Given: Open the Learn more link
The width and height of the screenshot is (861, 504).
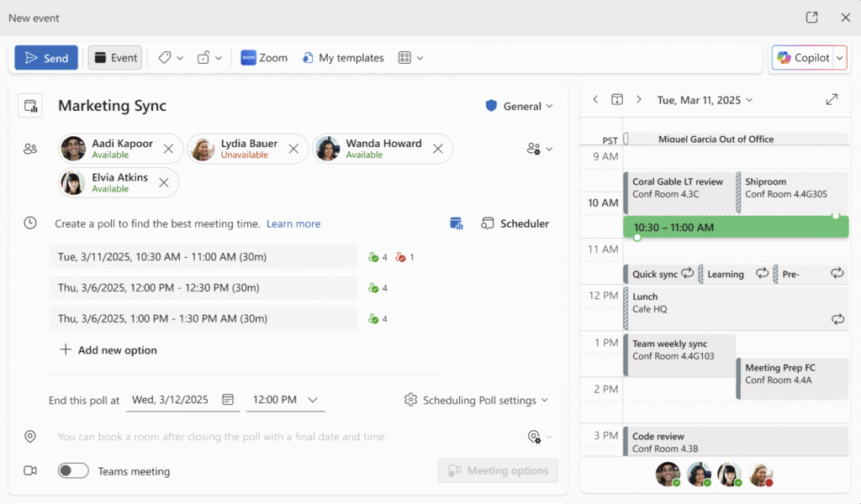Looking at the screenshot, I should click(293, 223).
